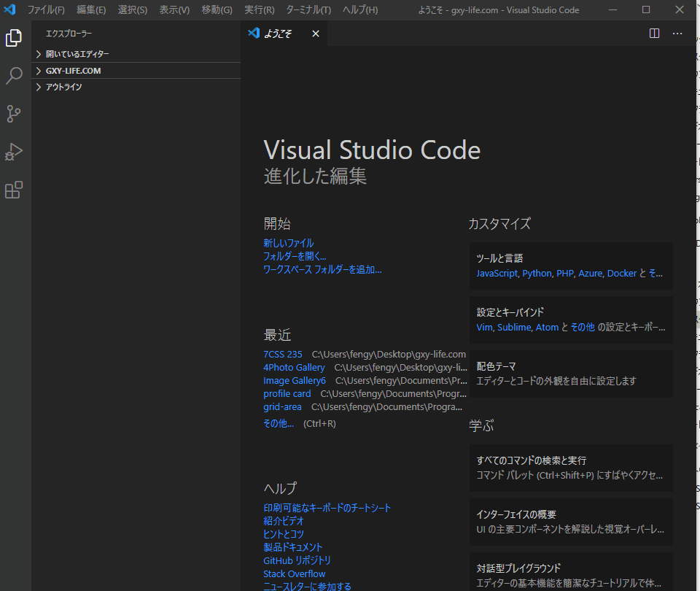This screenshot has height=591, width=700.
Task: Expand the アウトライン section
Action: click(x=63, y=87)
